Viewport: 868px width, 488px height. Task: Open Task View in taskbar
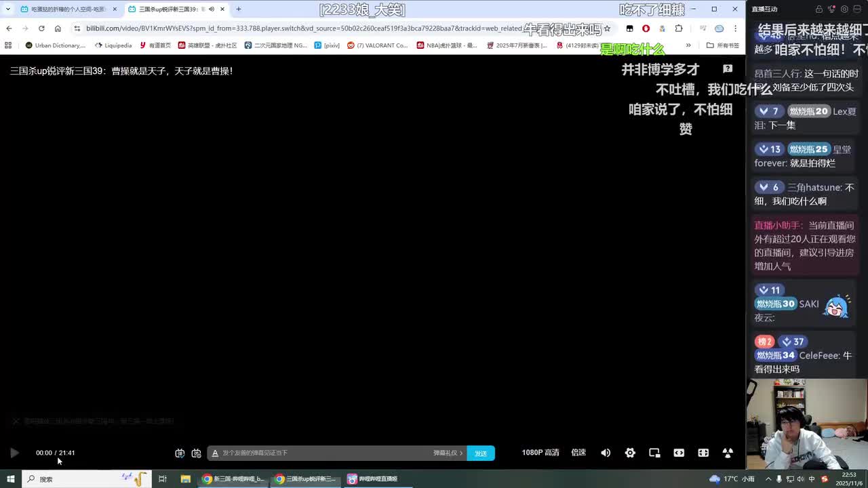click(162, 479)
